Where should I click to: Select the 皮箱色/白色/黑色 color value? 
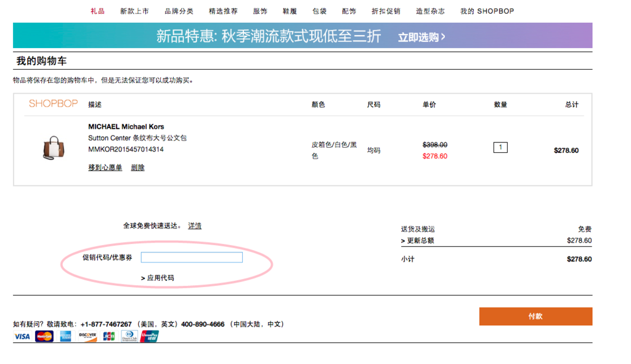coord(334,150)
